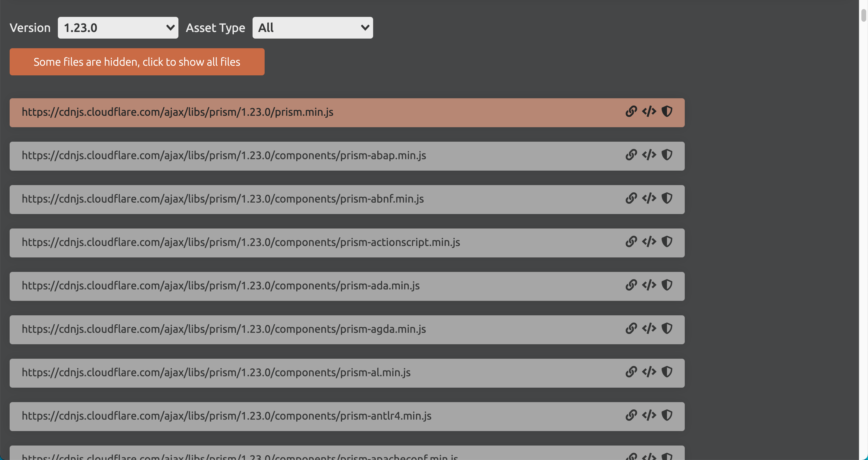Image resolution: width=868 pixels, height=460 pixels.
Task: Click the prism-antlr4.min.js URL text
Action: 226,416
